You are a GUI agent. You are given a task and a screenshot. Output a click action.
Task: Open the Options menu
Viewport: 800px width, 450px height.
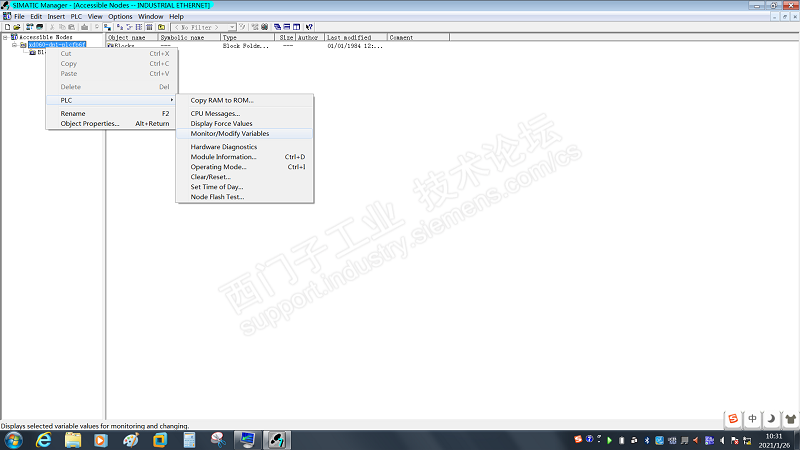click(120, 16)
